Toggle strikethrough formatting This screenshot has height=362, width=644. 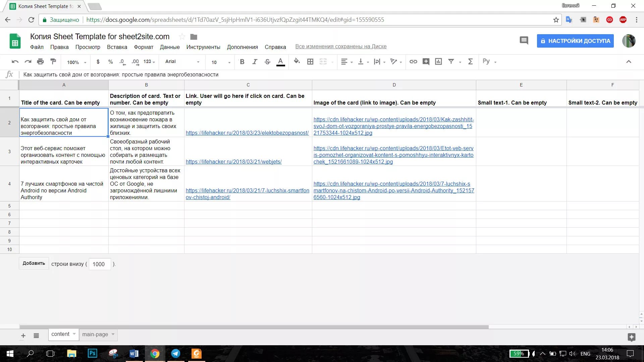tap(267, 62)
